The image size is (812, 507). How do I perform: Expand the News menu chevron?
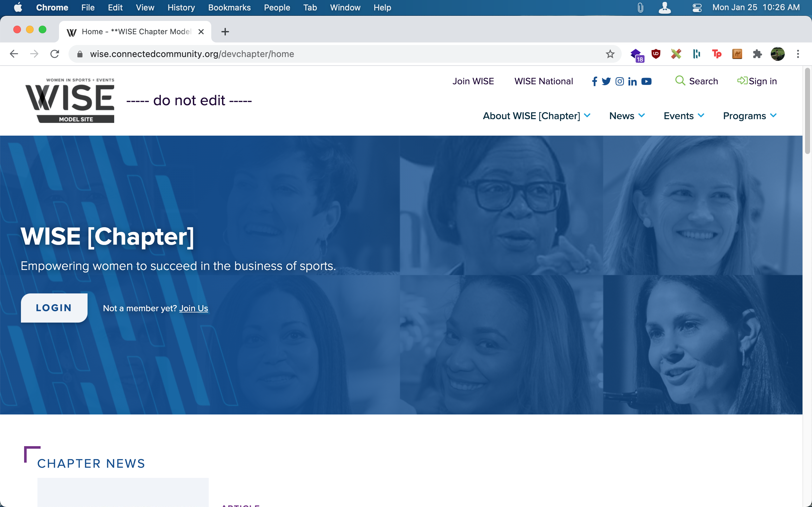coord(642,116)
